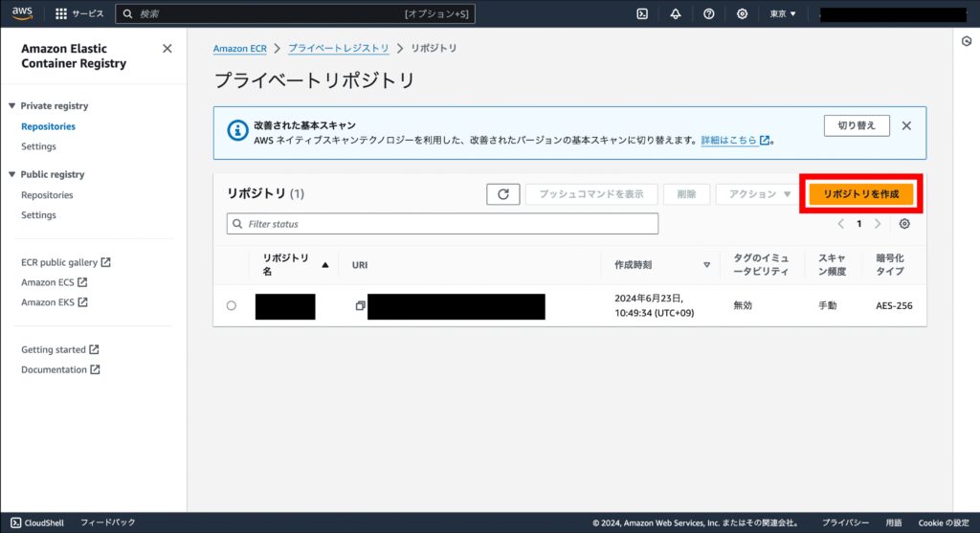Open CloudShell from the footer
Viewport: 980px width, 533px height.
point(37,522)
